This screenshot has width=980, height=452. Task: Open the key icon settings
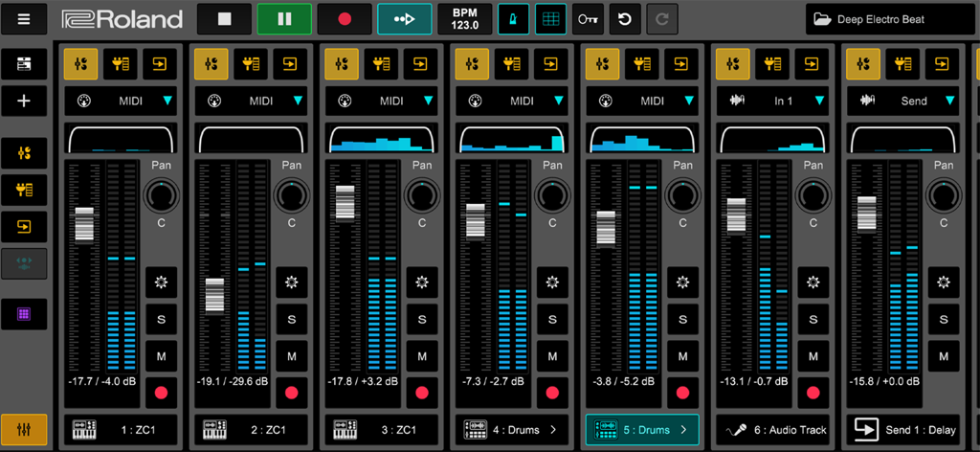click(x=588, y=19)
